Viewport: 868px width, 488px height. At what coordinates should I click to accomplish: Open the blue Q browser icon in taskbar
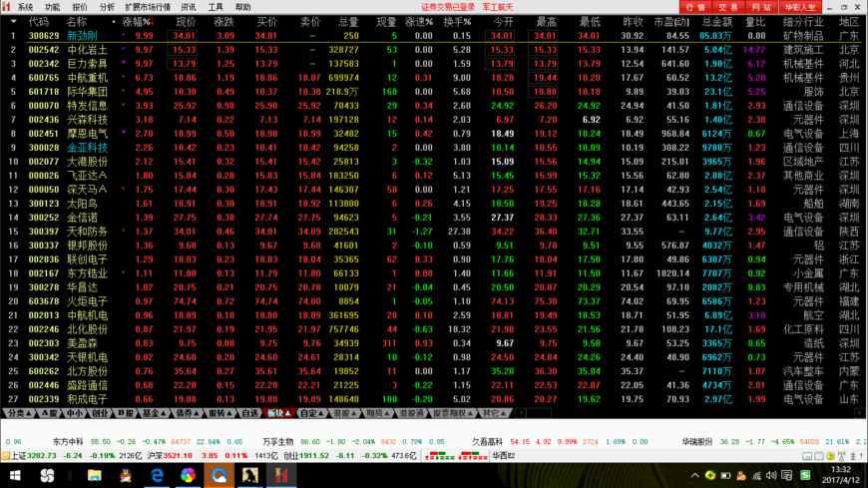coord(219,475)
